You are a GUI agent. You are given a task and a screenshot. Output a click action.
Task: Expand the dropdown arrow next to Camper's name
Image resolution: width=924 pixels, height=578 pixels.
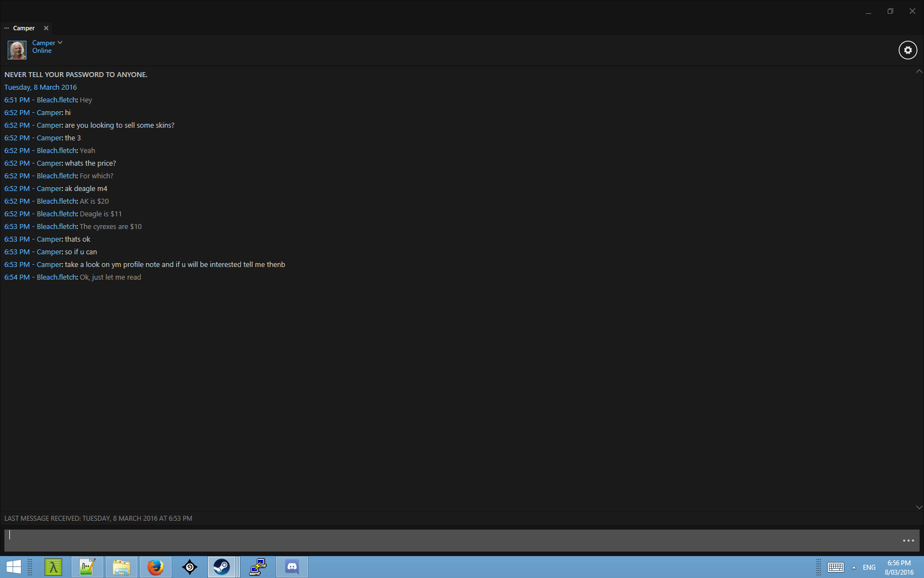[60, 42]
